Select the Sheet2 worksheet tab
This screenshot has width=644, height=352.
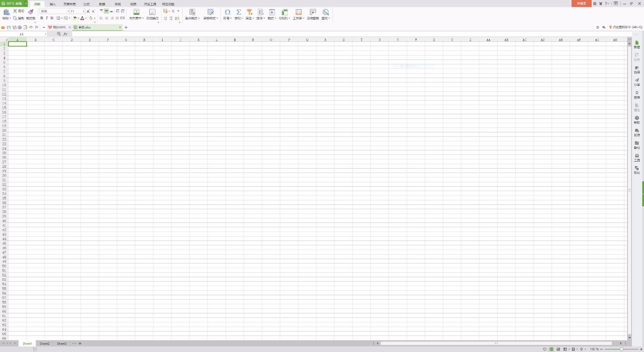(45, 344)
